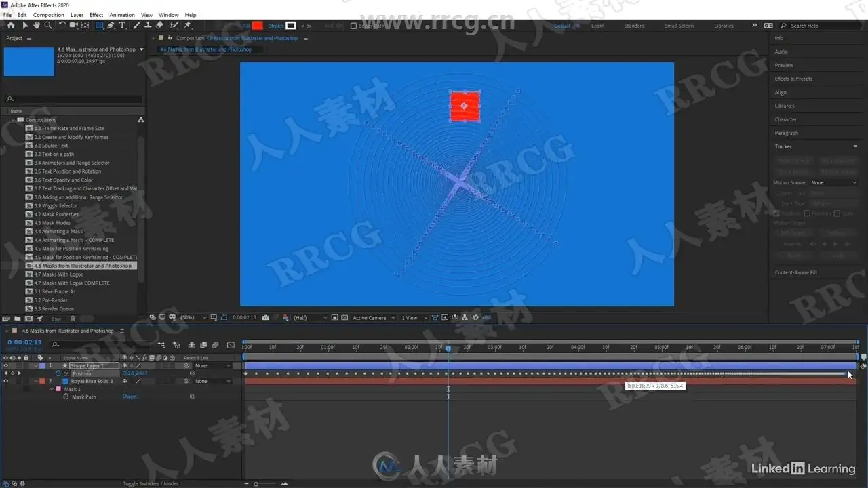Collapse Shape Layer 1 properties
Image resolution: width=868 pixels, height=488 pixels.
36,366
